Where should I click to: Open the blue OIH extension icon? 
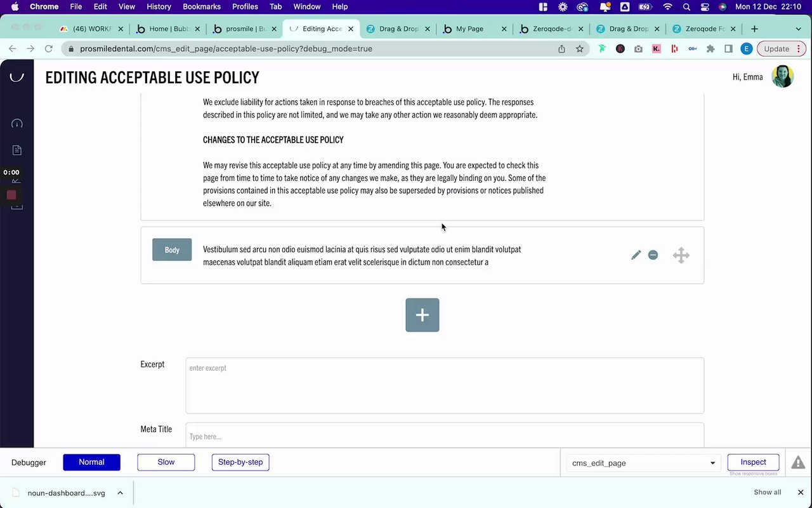693,49
